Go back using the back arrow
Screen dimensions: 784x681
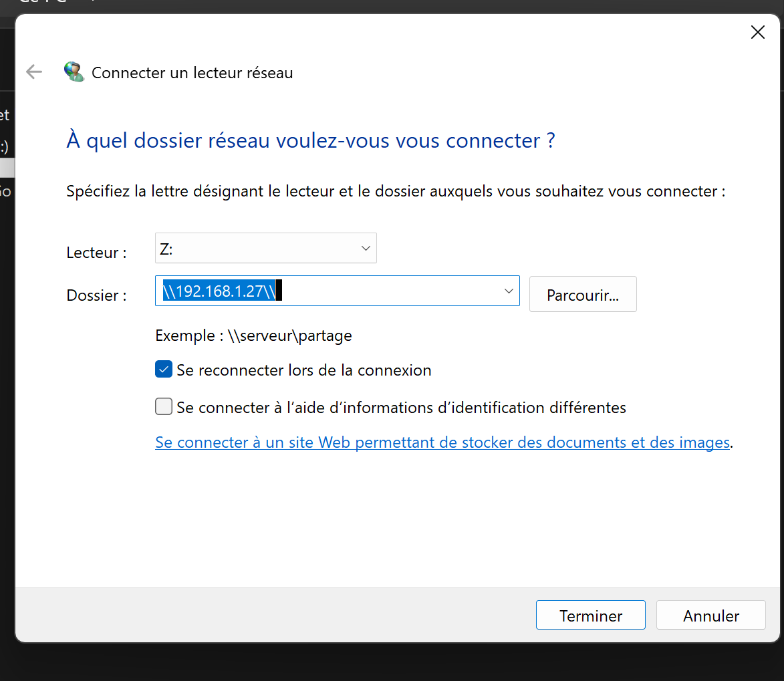(x=33, y=72)
